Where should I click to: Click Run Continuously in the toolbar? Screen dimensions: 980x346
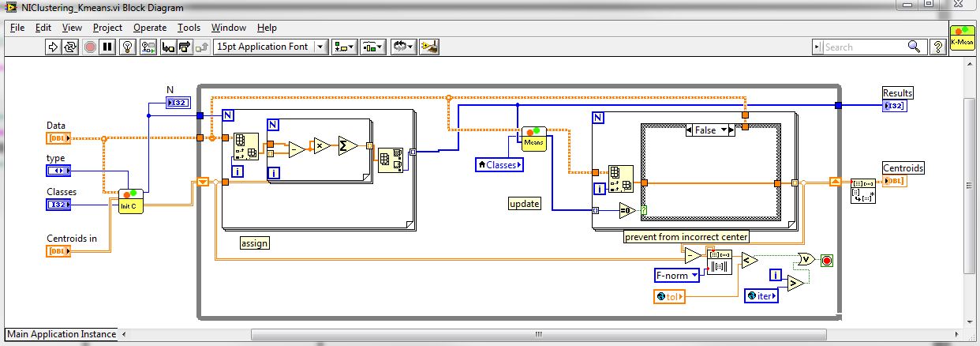pos(71,47)
